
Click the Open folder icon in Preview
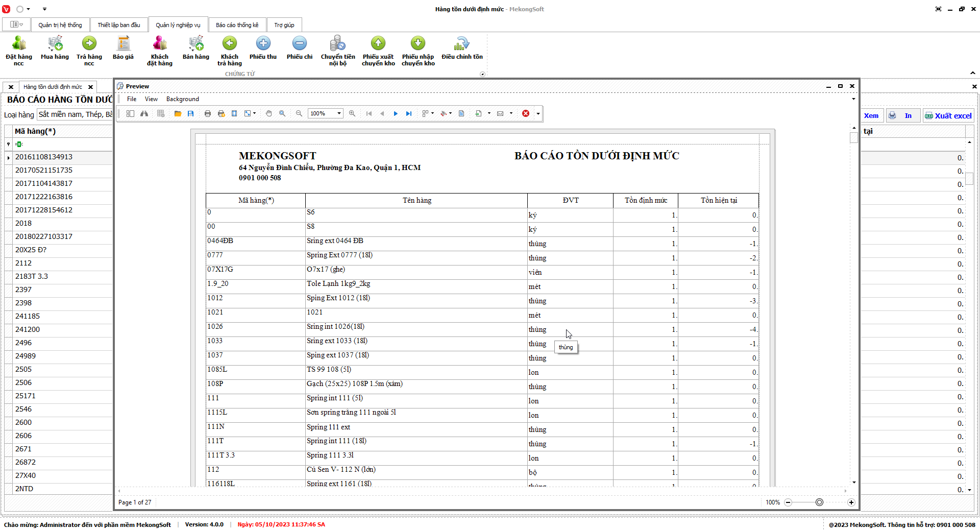pos(178,113)
